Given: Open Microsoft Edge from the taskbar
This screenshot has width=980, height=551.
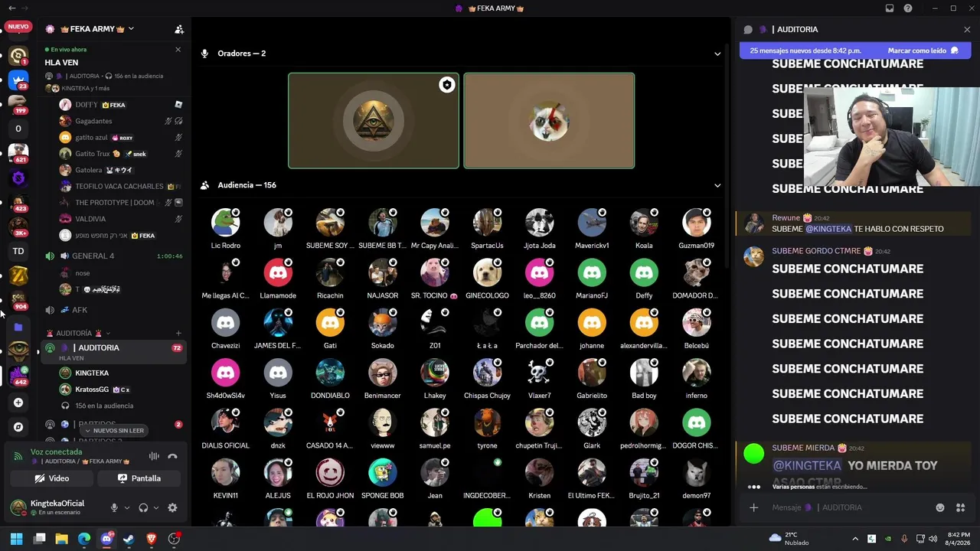Looking at the screenshot, I should 83,539.
